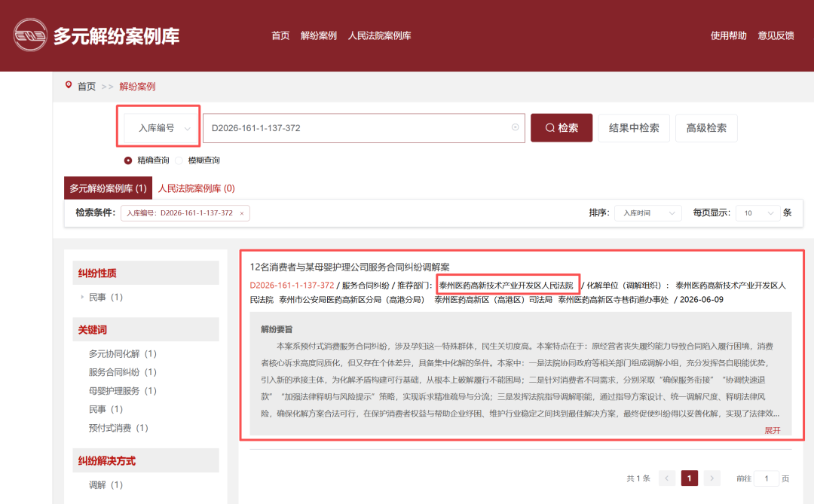Click the 高级检索 button
This screenshot has height=504, width=814.
[706, 127]
